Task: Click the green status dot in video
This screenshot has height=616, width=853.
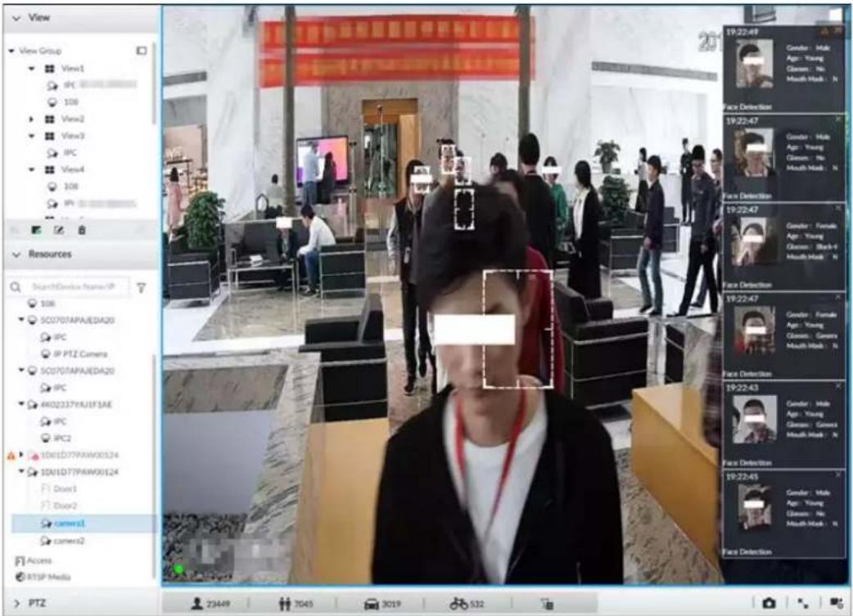Action: coord(178,569)
